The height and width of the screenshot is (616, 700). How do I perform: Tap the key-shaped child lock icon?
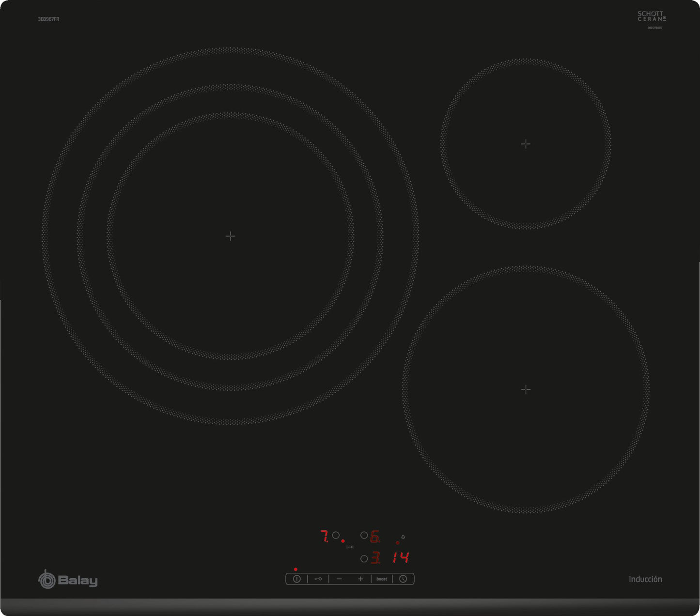(318, 579)
